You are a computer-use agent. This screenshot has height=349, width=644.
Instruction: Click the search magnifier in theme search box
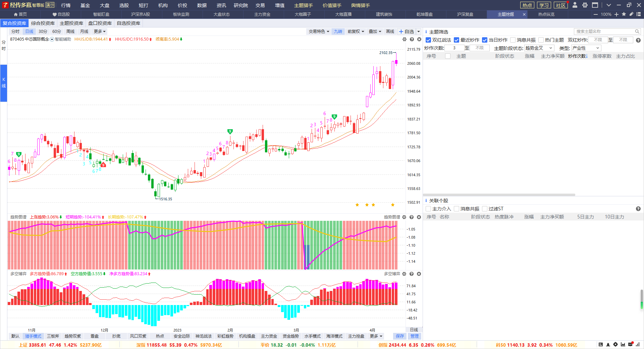click(637, 32)
